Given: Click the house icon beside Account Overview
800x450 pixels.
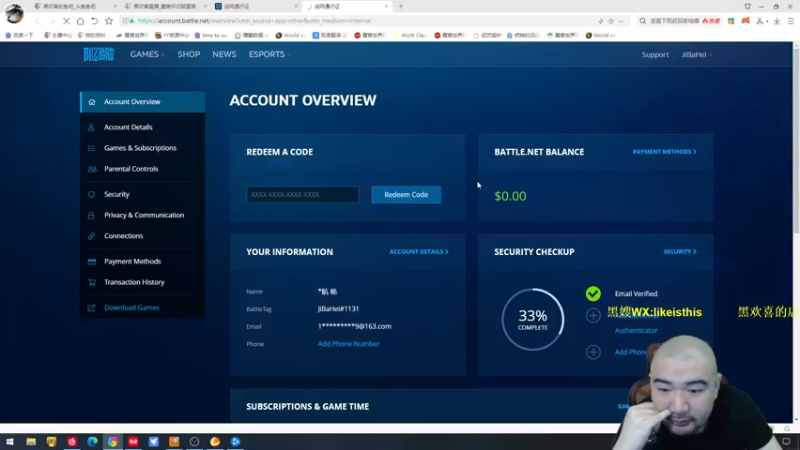Looking at the screenshot, I should pyautogui.click(x=92, y=102).
